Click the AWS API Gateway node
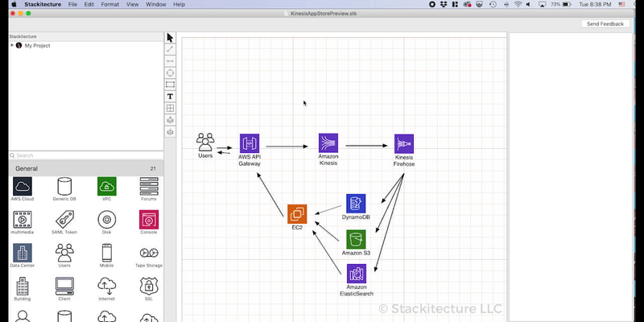Viewport: 644px width, 322px height. [x=250, y=143]
